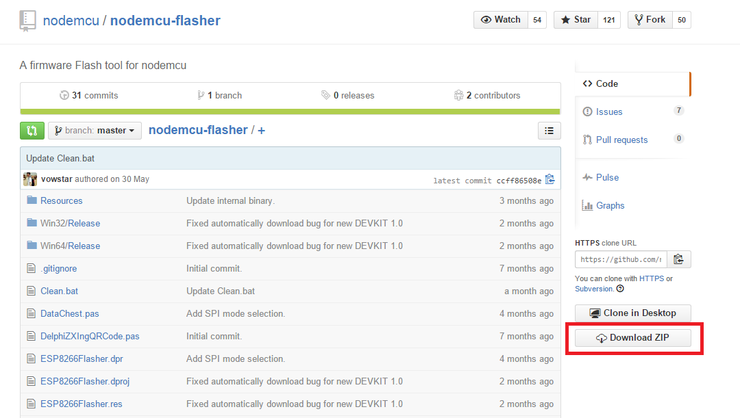Click the HTTPS clone URL field

(621, 259)
